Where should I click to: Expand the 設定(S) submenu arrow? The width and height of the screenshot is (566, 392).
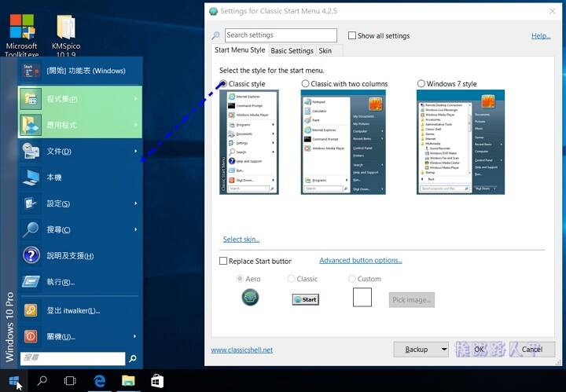coord(136,203)
